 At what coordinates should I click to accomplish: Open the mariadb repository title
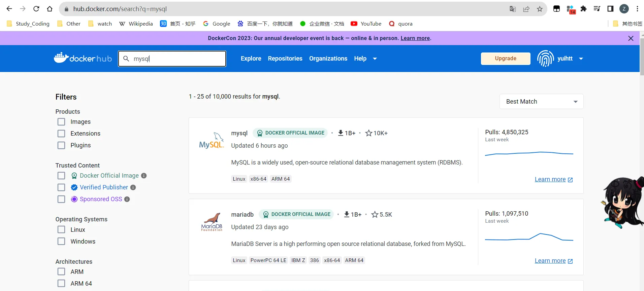pyautogui.click(x=242, y=214)
